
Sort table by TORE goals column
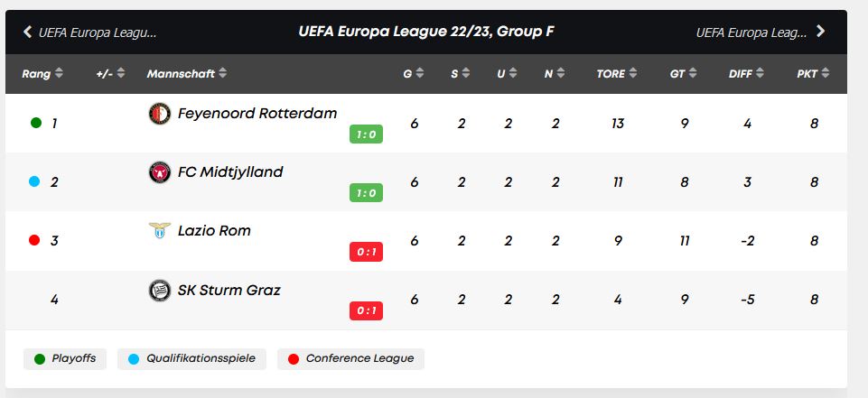point(617,73)
